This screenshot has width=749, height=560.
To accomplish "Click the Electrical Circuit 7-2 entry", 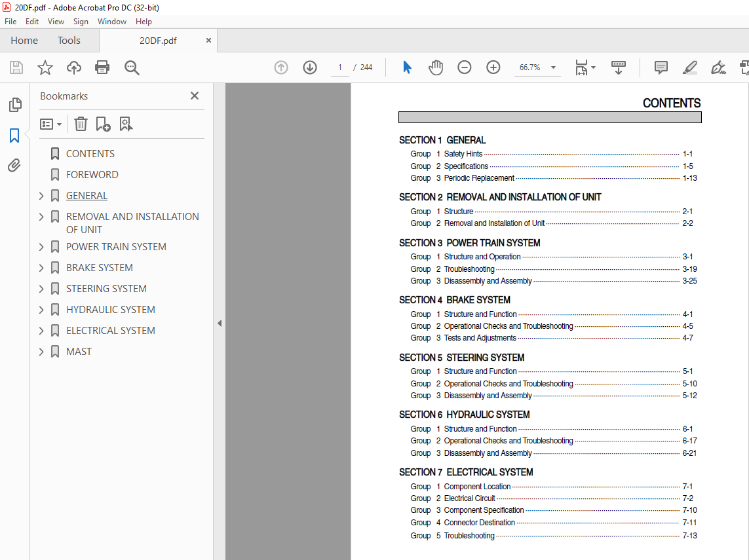I will pyautogui.click(x=551, y=498).
